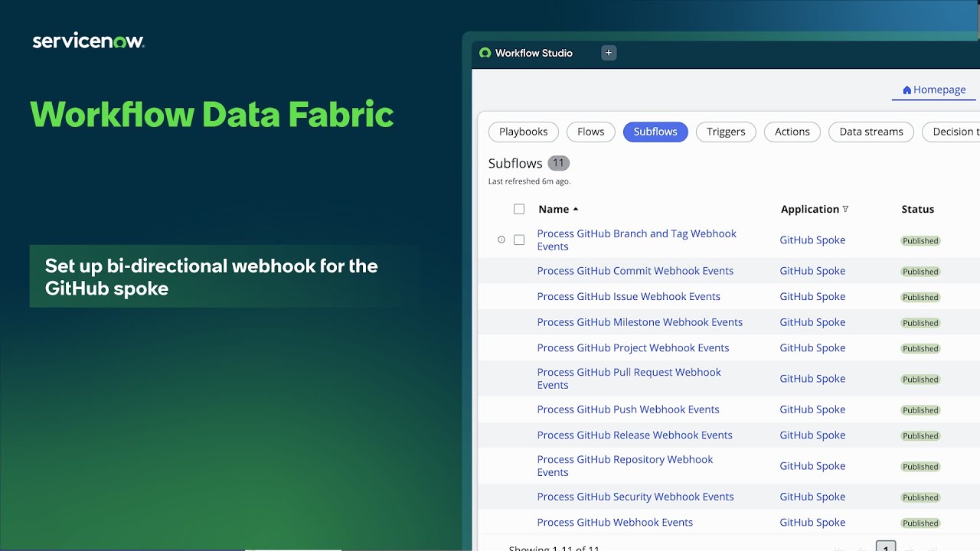Open the Flows section

(x=590, y=132)
